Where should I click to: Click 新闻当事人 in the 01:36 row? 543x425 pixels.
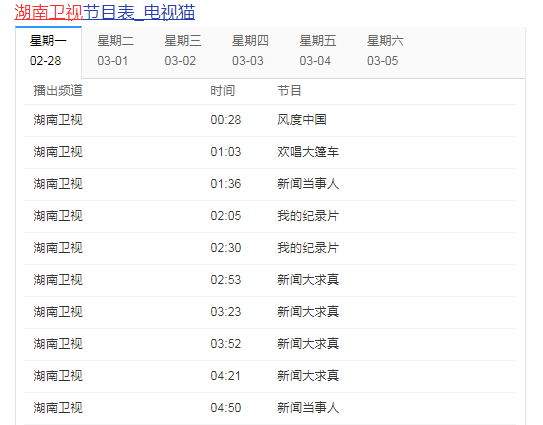point(308,184)
